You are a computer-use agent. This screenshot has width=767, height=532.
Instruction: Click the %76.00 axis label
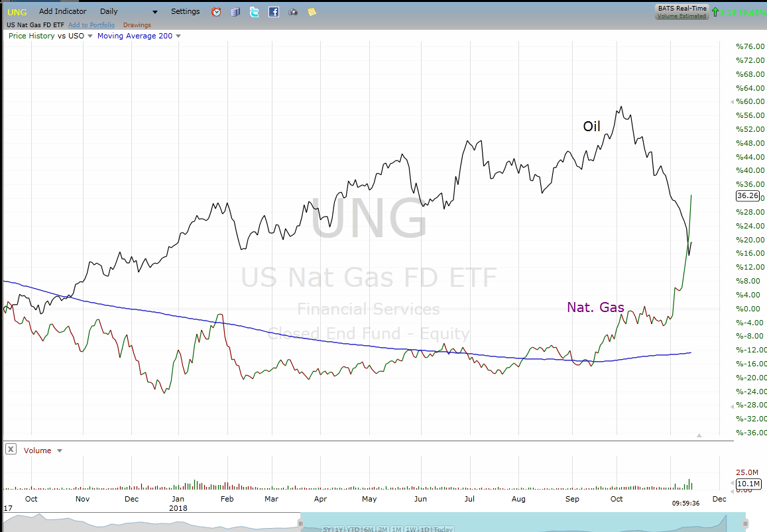point(750,46)
